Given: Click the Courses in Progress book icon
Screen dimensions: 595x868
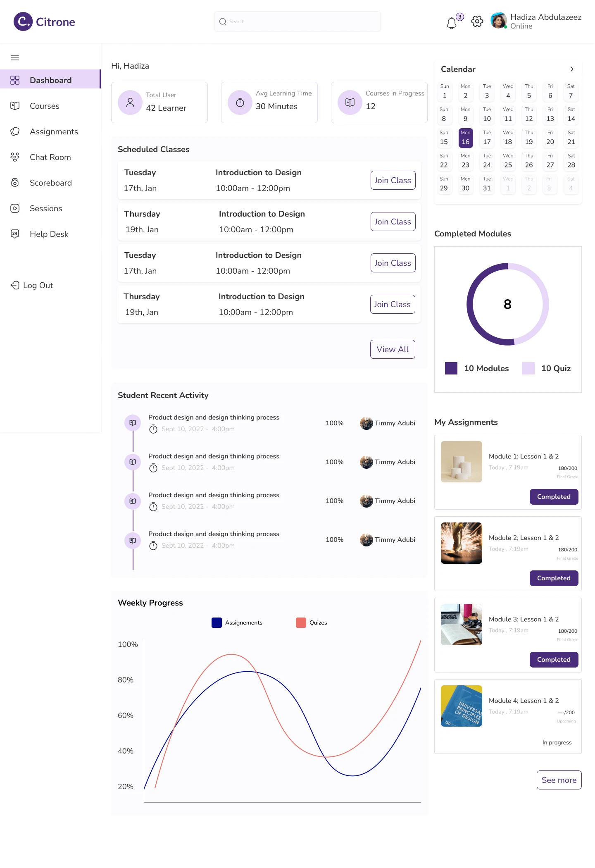Looking at the screenshot, I should point(350,103).
